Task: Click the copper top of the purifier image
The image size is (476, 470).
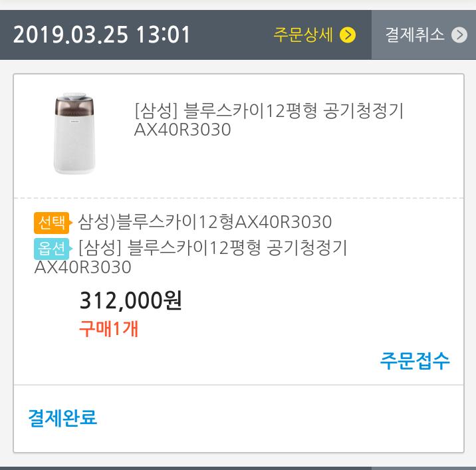Action: 74,105
